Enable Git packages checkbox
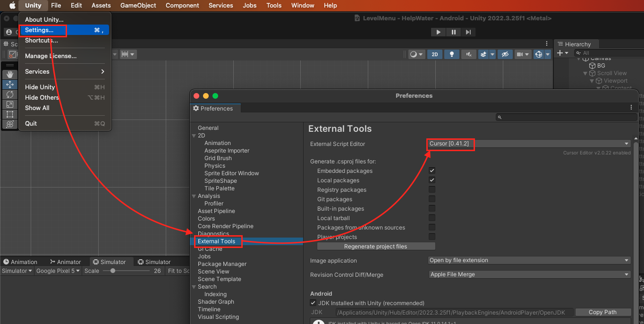Image resolution: width=644 pixels, height=324 pixels. [432, 199]
